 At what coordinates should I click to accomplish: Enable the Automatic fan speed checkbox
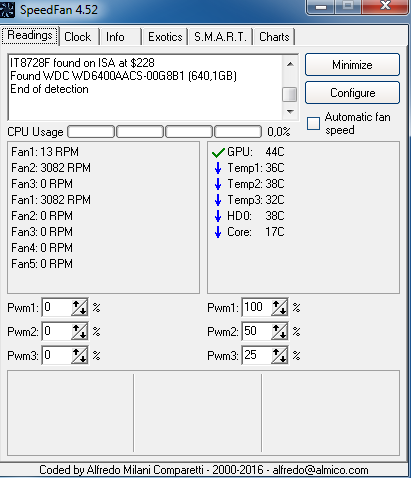click(x=313, y=123)
